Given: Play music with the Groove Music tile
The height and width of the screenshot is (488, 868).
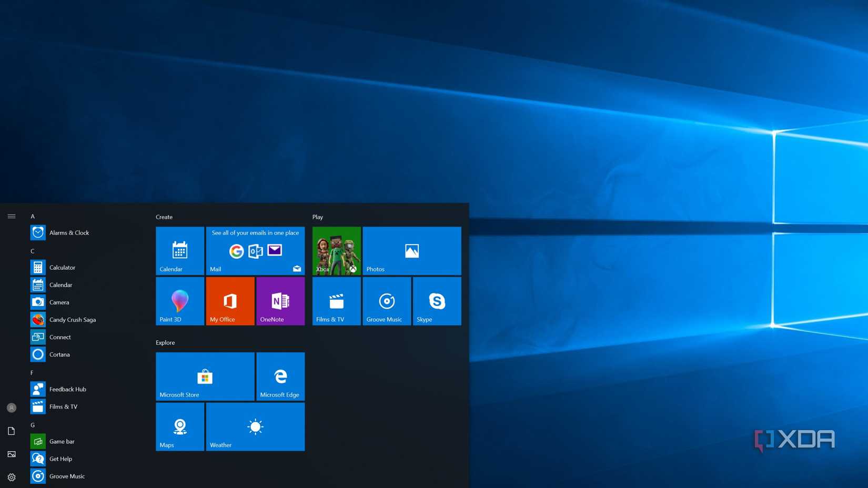Looking at the screenshot, I should tap(386, 301).
